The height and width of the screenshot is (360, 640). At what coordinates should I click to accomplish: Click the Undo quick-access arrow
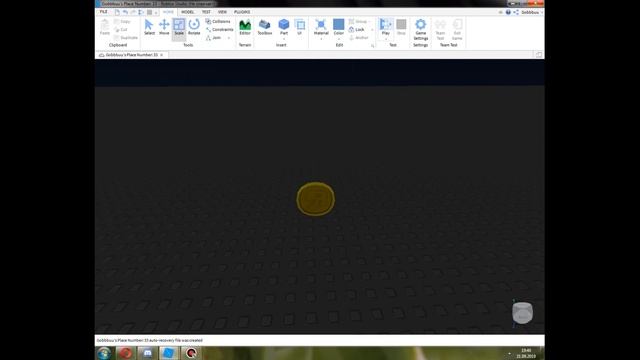tap(126, 12)
